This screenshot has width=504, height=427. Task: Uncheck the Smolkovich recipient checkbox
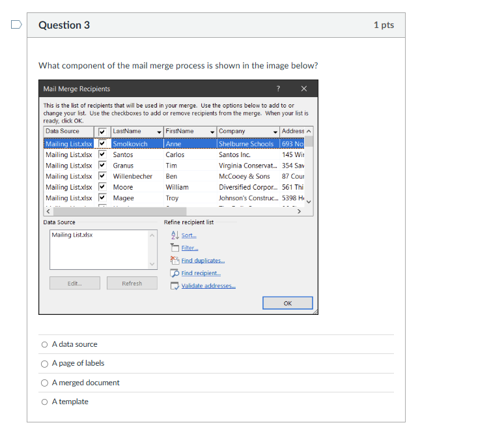[x=102, y=143]
